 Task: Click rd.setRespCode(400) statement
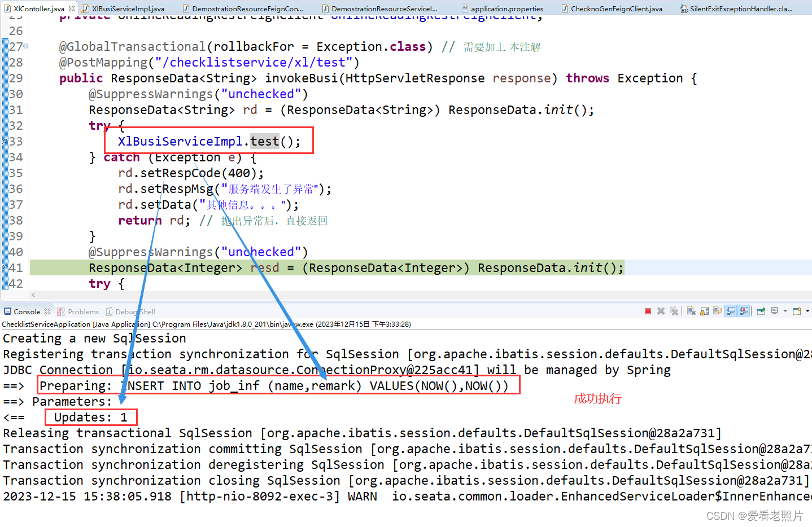tap(191, 173)
